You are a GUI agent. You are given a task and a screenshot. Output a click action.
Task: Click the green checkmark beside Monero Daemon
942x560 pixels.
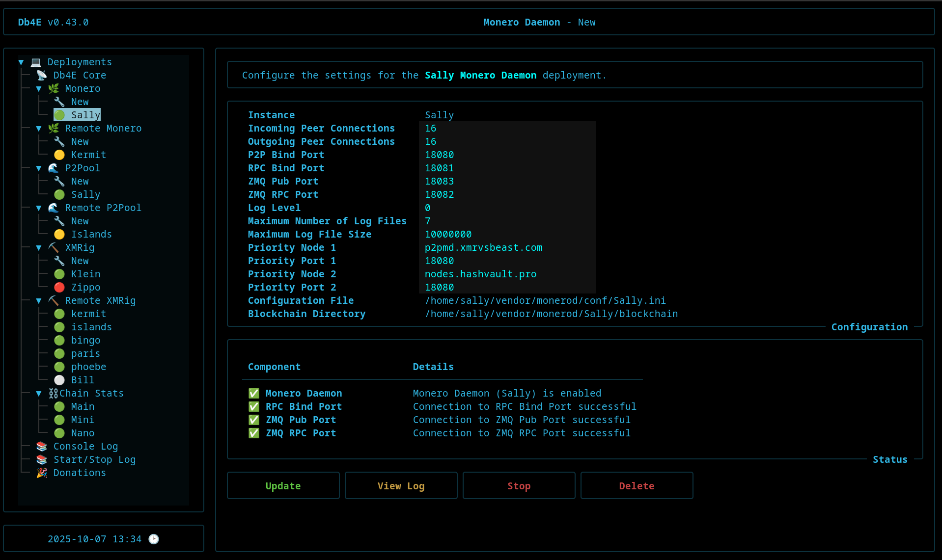[254, 393]
